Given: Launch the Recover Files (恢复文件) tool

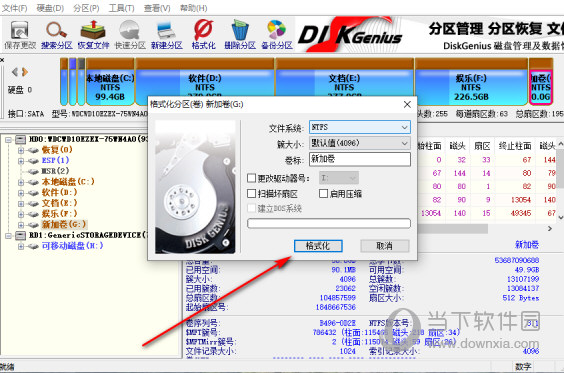Looking at the screenshot, I should [93, 35].
